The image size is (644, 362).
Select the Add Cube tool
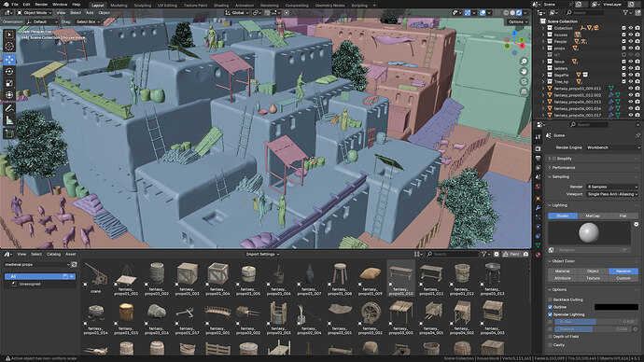(x=9, y=133)
